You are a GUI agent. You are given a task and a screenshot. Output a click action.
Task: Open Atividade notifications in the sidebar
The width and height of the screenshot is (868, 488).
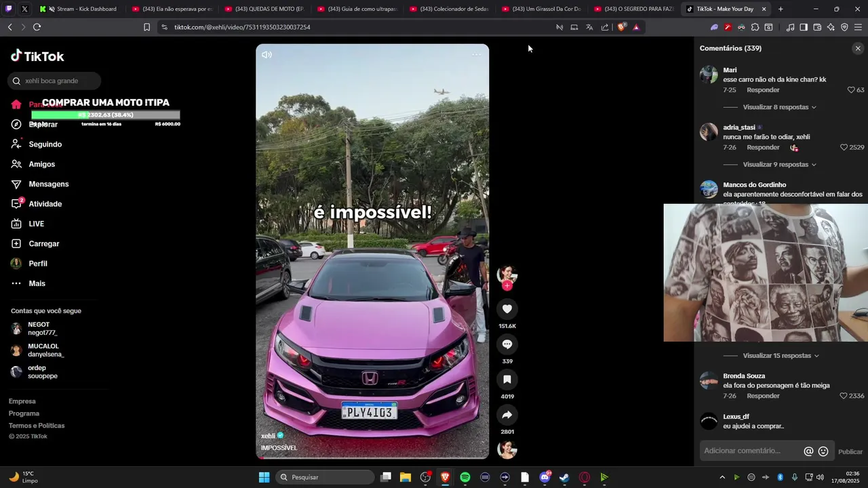pos(45,204)
